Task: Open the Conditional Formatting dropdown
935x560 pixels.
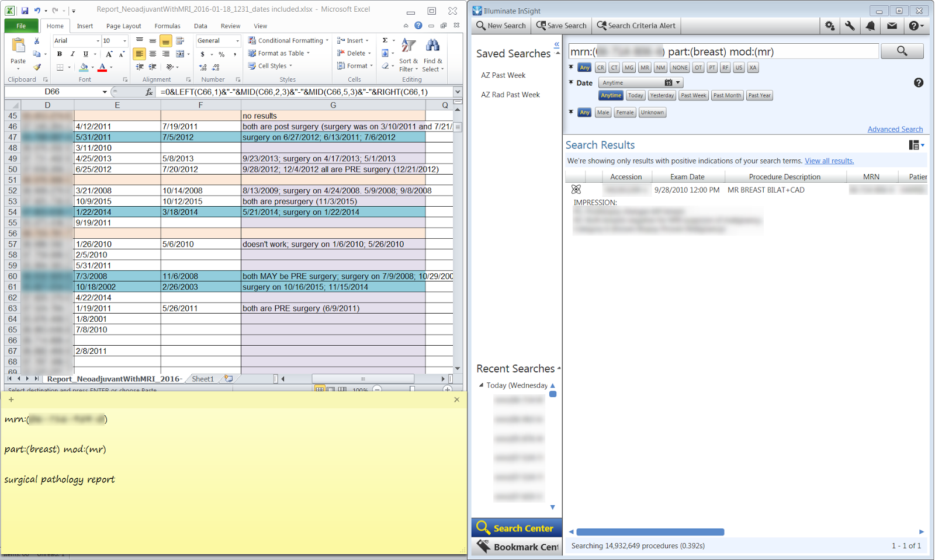Action: tap(289, 41)
